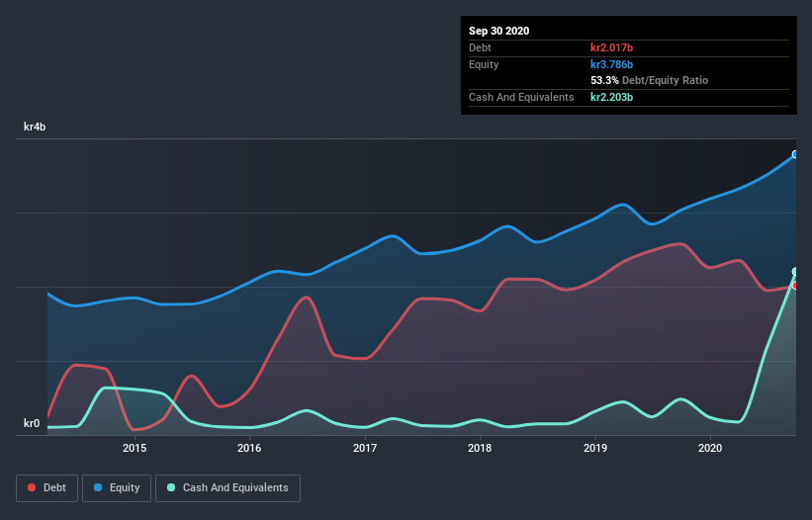The image size is (812, 520).
Task: Select the Cash endpoint marker on the teal line
Action: point(795,272)
